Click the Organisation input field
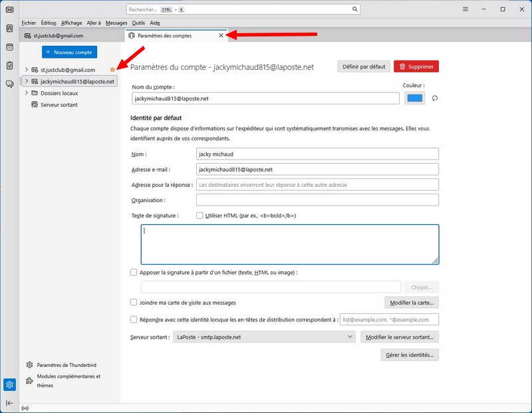 pos(317,200)
